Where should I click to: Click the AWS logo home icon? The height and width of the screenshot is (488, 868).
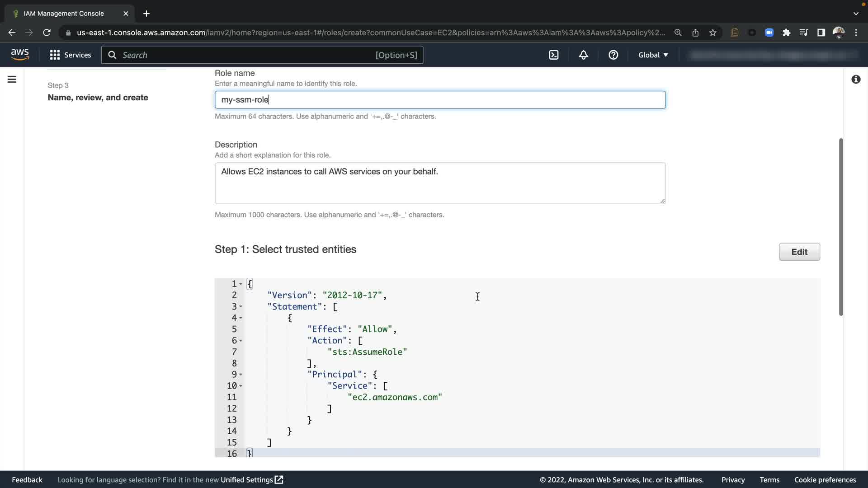20,55
